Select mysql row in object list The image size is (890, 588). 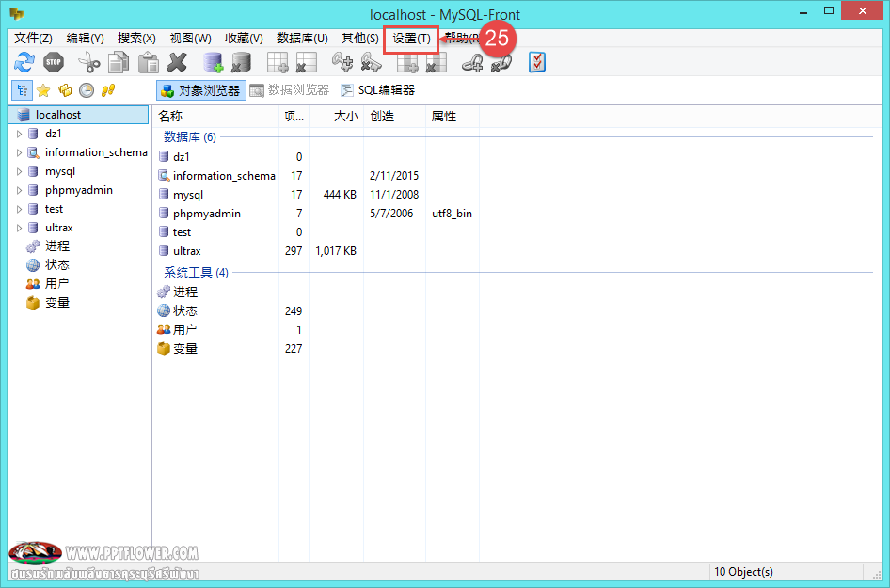click(188, 195)
